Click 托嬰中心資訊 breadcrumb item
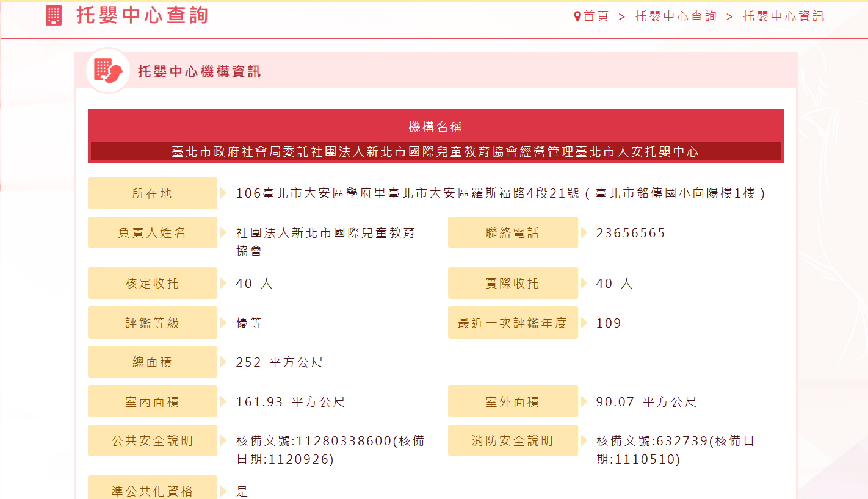The height and width of the screenshot is (499, 868). click(783, 16)
